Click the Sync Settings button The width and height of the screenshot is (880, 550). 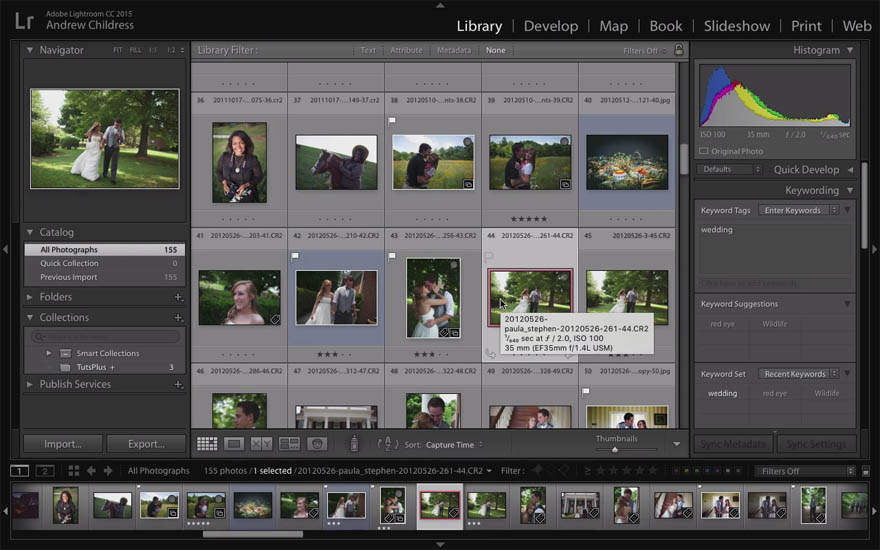pyautogui.click(x=816, y=444)
